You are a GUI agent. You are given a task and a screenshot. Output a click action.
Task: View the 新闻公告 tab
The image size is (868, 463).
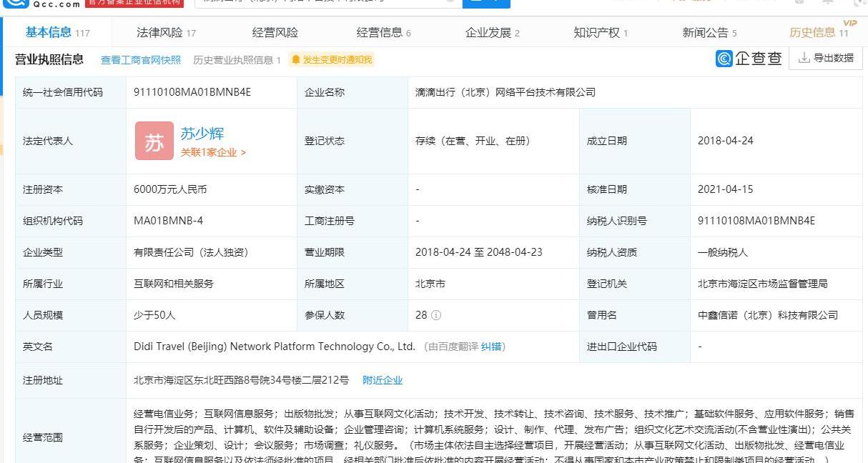click(710, 33)
